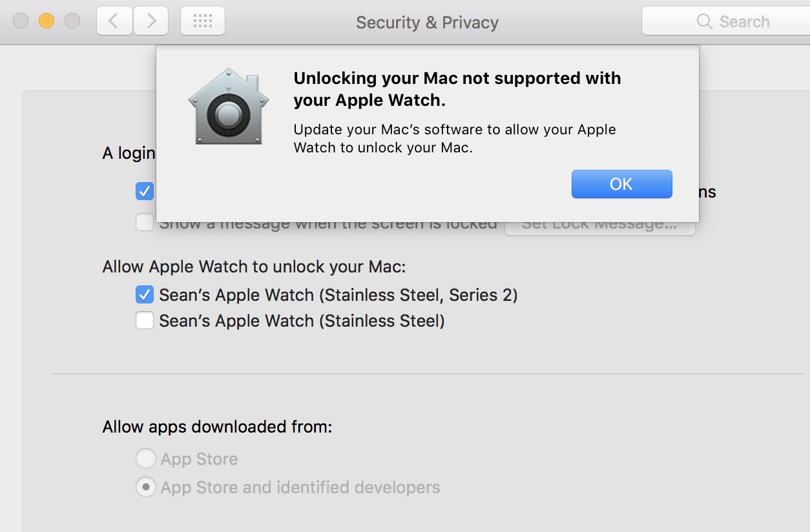This screenshot has width=810, height=532.
Task: Click the gray close window button
Action: (21, 21)
